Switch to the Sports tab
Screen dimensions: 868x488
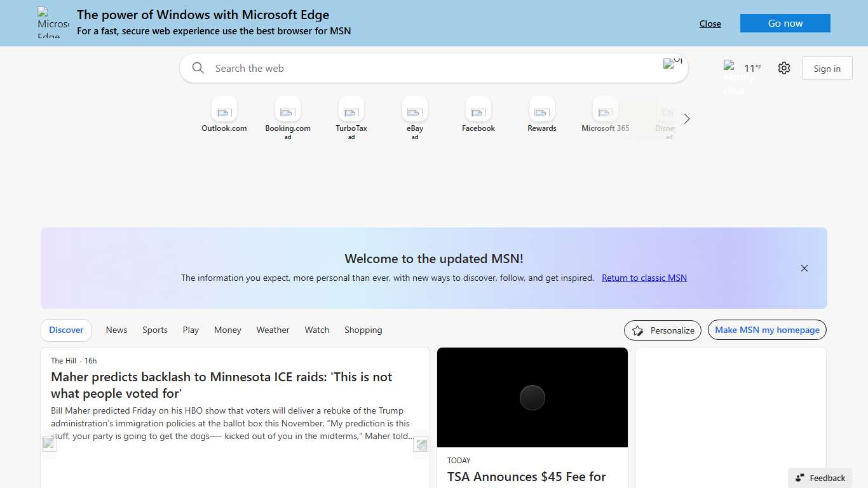coord(154,330)
